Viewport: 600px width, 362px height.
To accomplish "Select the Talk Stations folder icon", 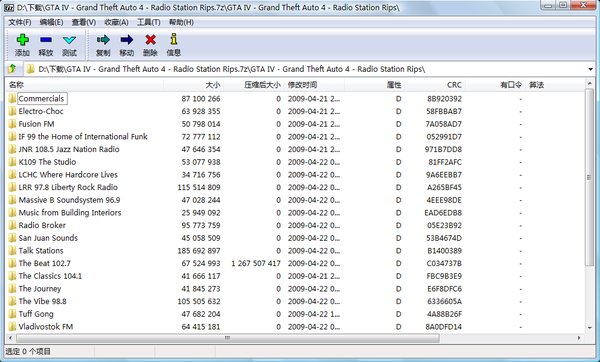I will (x=12, y=251).
